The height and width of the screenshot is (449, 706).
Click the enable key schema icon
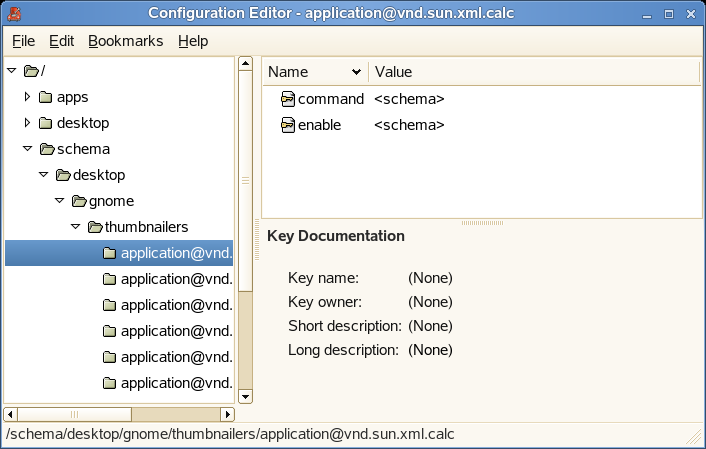tap(288, 125)
